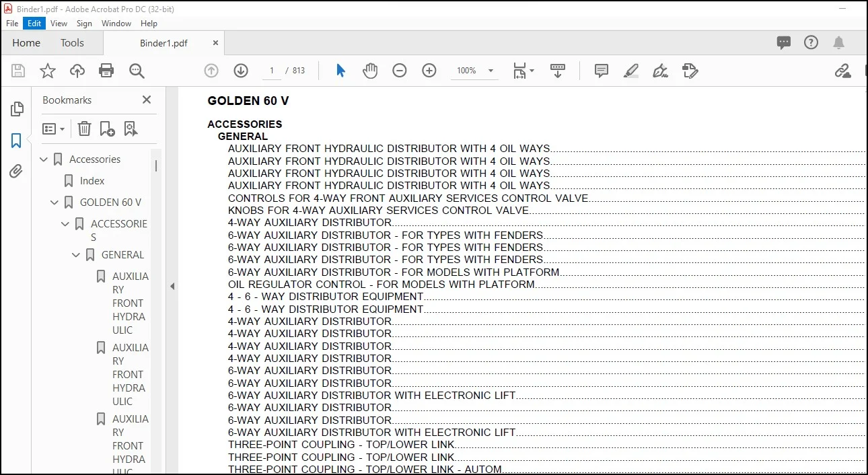Image resolution: width=868 pixels, height=475 pixels.
Task: Activate the Hand pan tool
Action: (x=370, y=71)
